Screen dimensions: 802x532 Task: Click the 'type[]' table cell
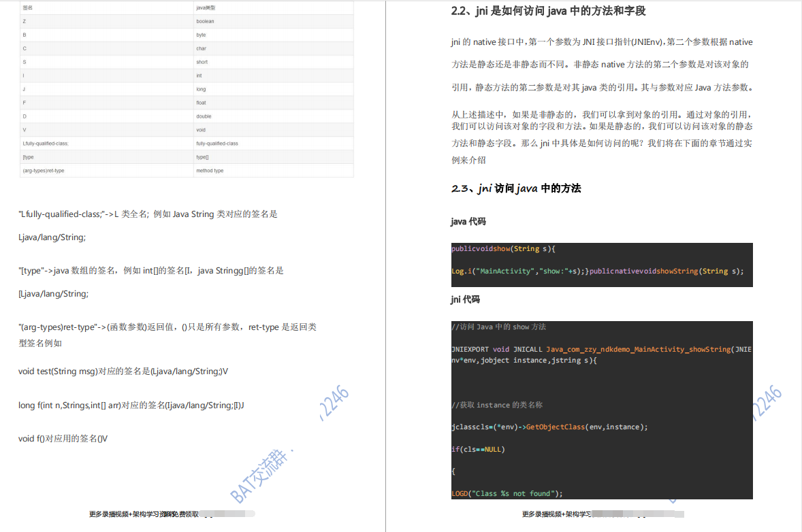[x=273, y=157]
